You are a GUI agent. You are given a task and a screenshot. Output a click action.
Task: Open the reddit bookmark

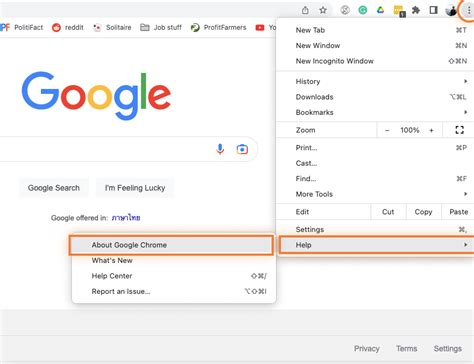tap(68, 27)
